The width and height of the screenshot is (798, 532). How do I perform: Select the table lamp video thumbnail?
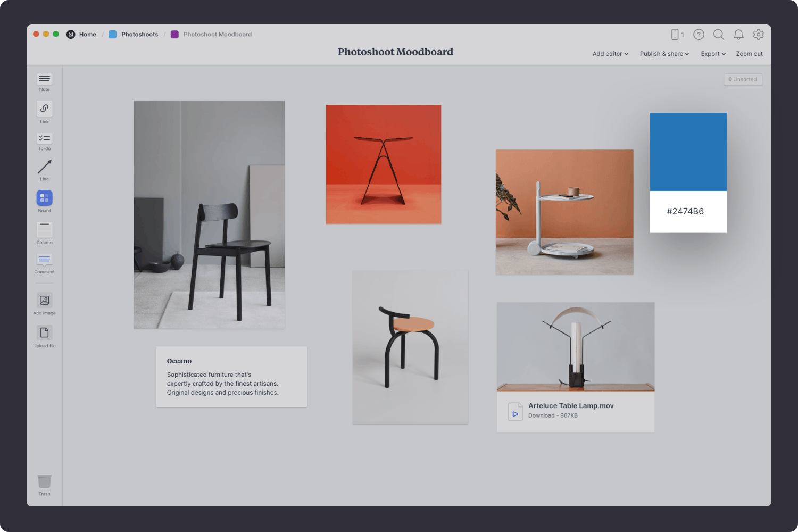pyautogui.click(x=576, y=347)
